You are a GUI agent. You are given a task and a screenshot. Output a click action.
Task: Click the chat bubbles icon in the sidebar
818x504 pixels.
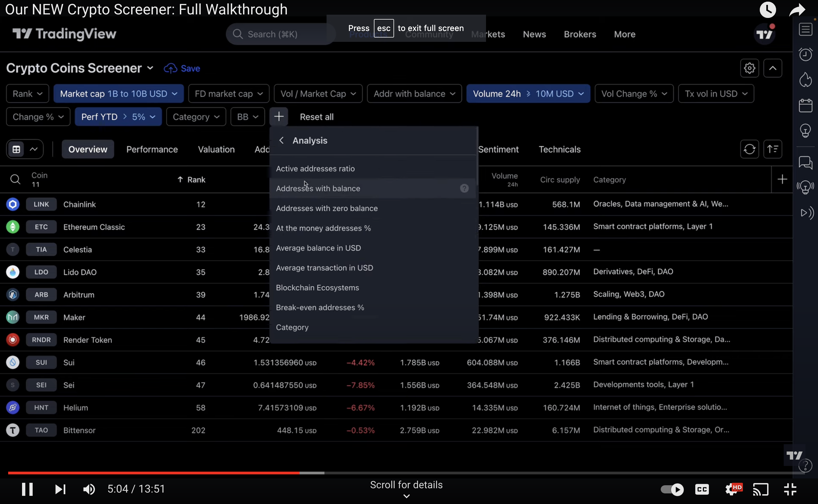805,163
